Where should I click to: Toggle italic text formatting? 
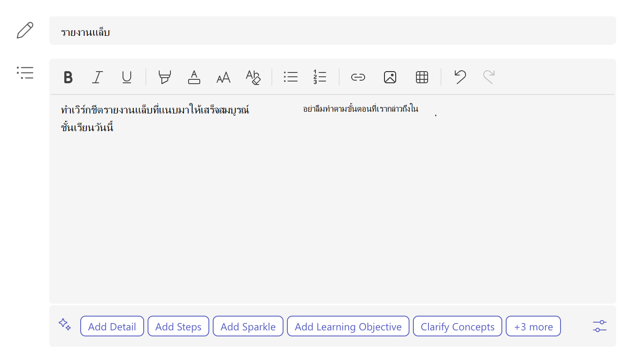[98, 77]
